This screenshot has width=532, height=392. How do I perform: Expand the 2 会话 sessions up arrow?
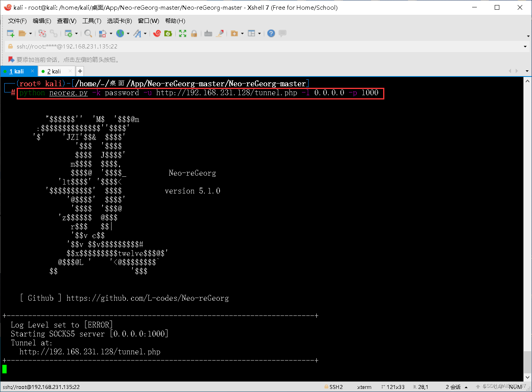(x=466, y=387)
